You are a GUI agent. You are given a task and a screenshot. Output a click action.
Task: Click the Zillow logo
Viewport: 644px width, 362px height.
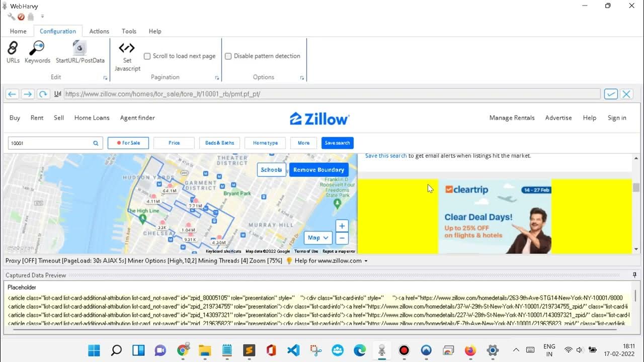[x=319, y=119]
